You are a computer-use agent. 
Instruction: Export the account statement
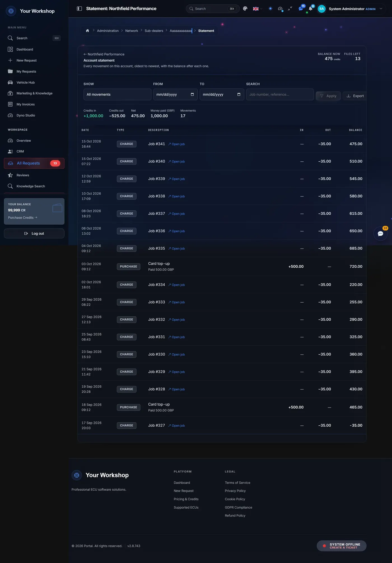tap(355, 96)
